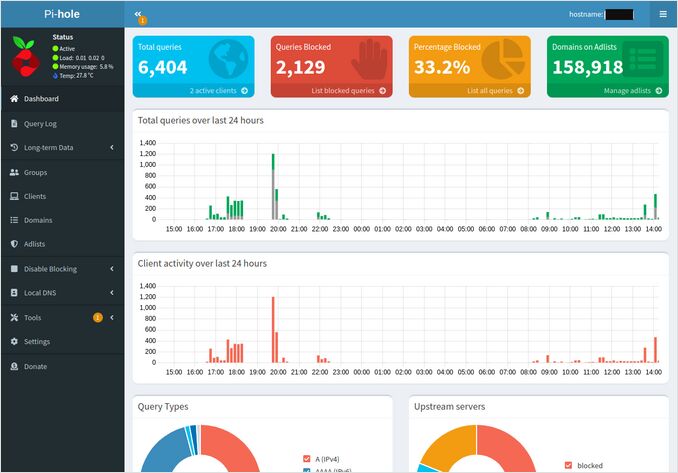Click the Query Log document icon

click(14, 124)
